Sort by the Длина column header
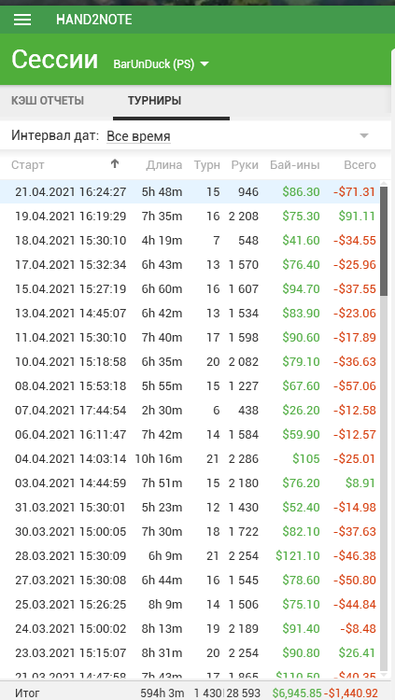 coord(164,165)
